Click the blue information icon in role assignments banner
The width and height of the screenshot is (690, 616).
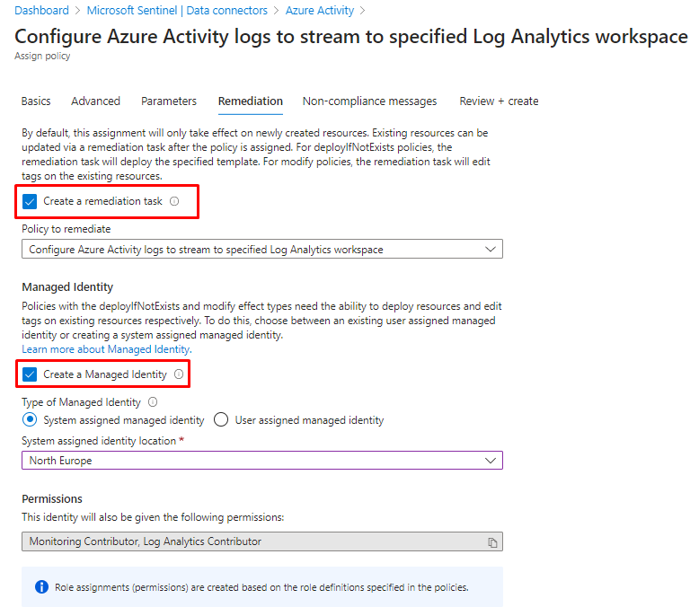41,587
